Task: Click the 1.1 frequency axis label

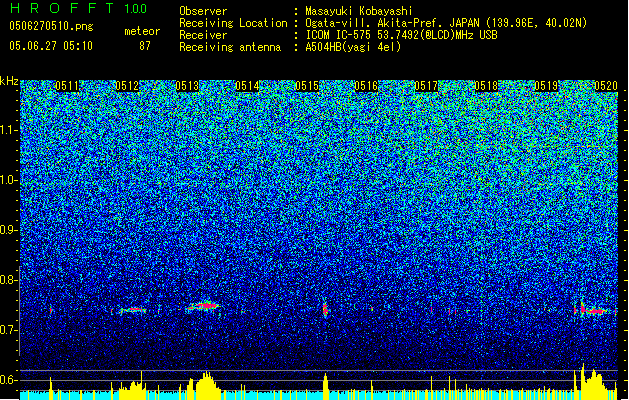Action: click(x=9, y=130)
